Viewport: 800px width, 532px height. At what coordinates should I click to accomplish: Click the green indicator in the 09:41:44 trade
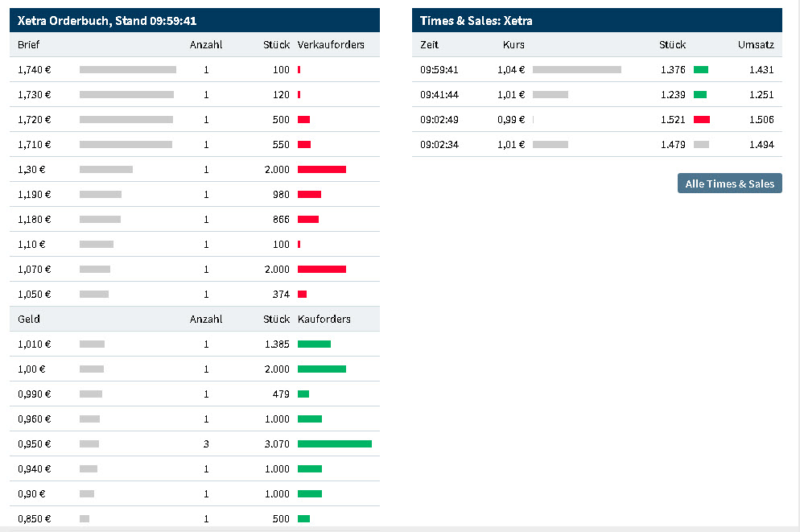click(x=700, y=95)
